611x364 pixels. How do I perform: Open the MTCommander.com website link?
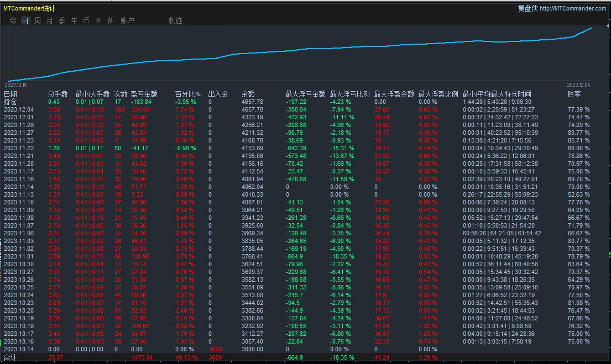click(573, 8)
